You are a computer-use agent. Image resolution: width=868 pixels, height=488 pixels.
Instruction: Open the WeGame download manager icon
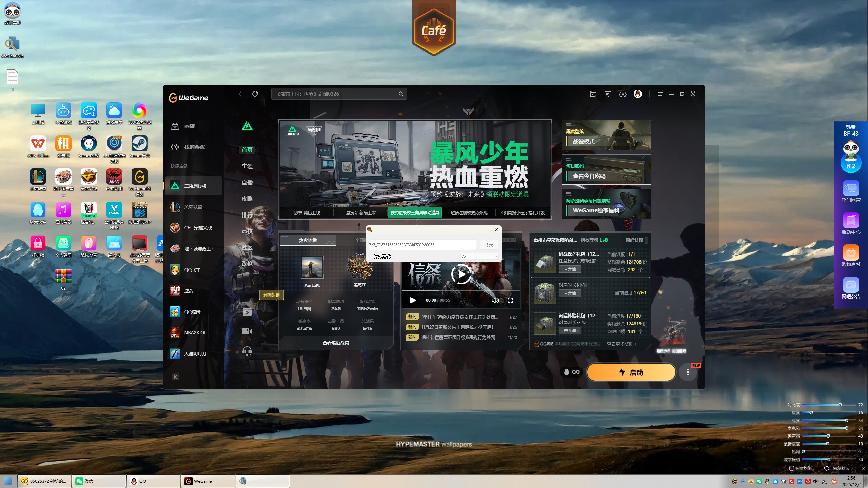click(x=623, y=94)
